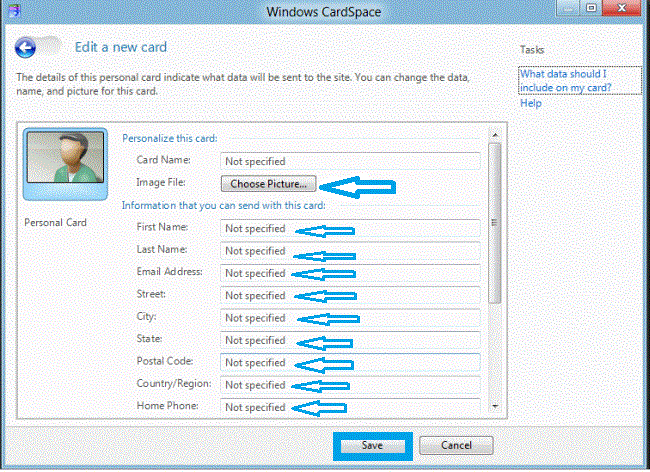Screen dimensions: 650x472
Task: Click the Postal Code field
Action: pyautogui.click(x=350, y=363)
